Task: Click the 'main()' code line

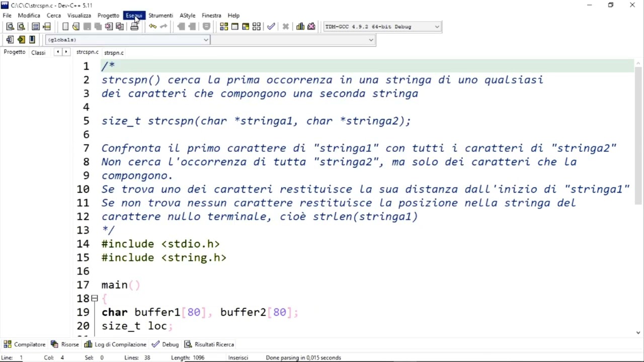Action: (121, 285)
